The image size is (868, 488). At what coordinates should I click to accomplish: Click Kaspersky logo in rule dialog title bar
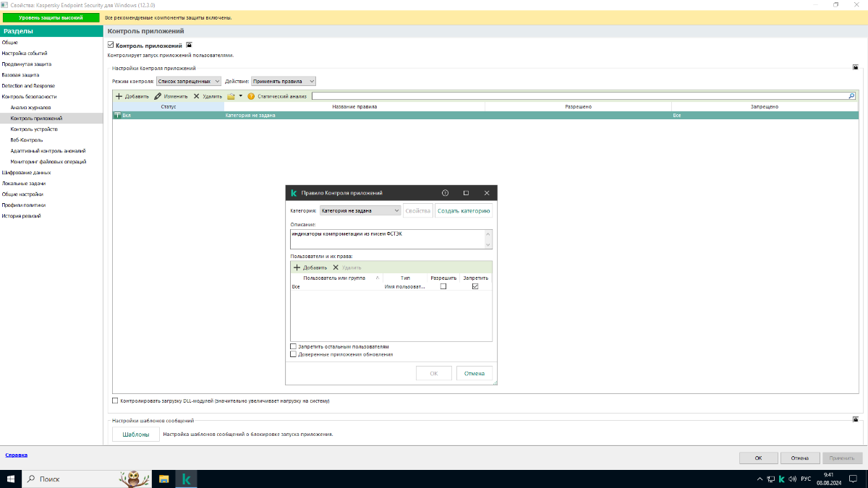click(294, 193)
